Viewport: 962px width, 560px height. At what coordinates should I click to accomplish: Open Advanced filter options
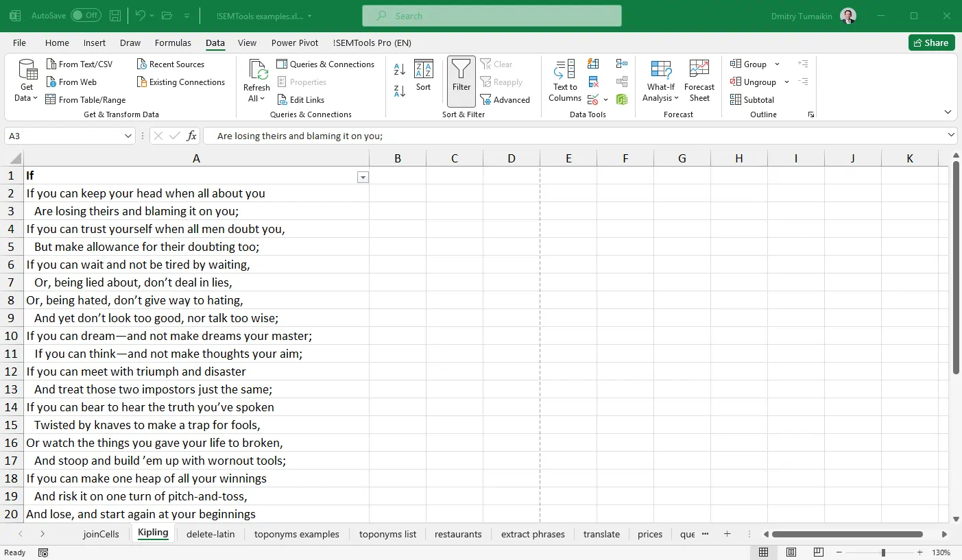click(505, 99)
